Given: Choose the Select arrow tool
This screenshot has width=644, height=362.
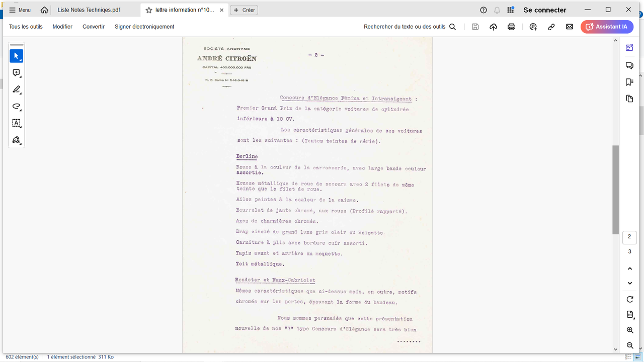Looking at the screenshot, I should (x=16, y=56).
